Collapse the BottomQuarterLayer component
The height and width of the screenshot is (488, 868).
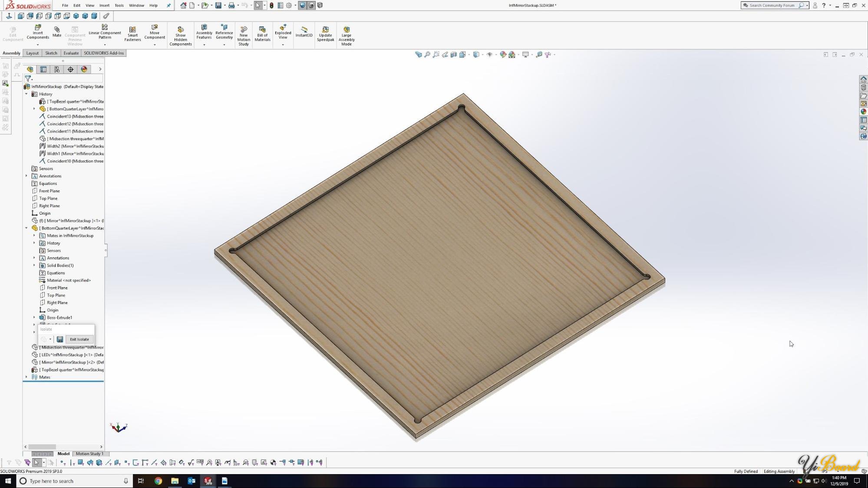26,228
